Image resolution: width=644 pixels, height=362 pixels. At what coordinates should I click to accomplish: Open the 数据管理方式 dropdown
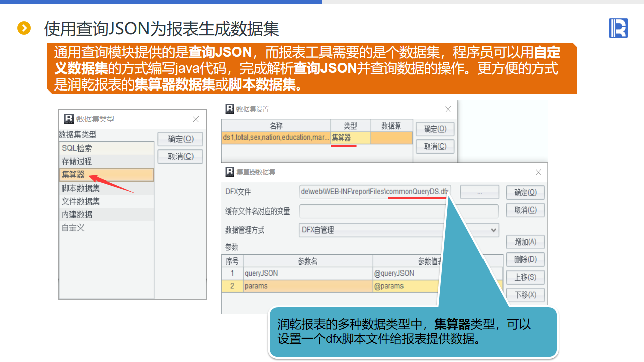click(398, 230)
